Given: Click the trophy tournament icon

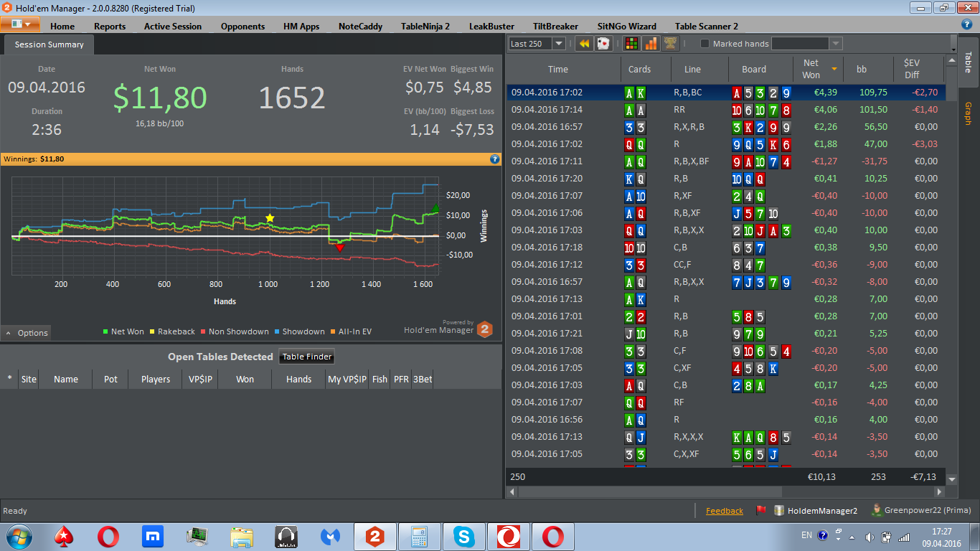Looking at the screenshot, I should [670, 44].
